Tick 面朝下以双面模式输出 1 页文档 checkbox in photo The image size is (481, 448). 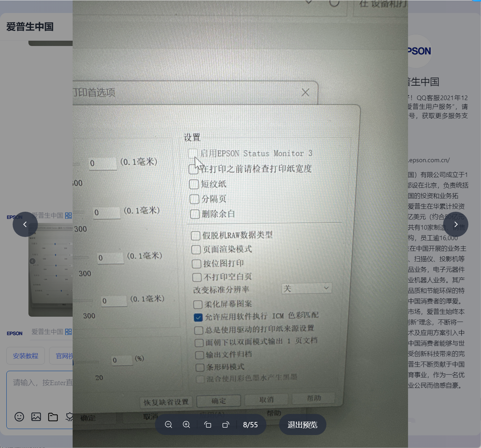click(199, 343)
